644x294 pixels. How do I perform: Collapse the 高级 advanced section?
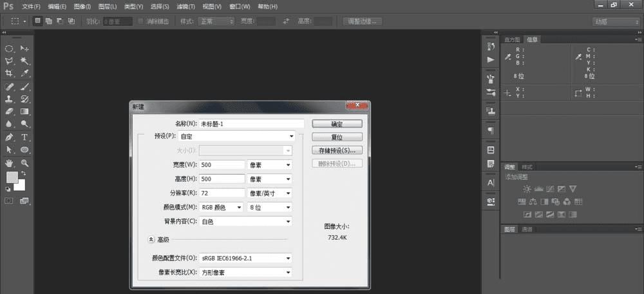click(x=151, y=239)
